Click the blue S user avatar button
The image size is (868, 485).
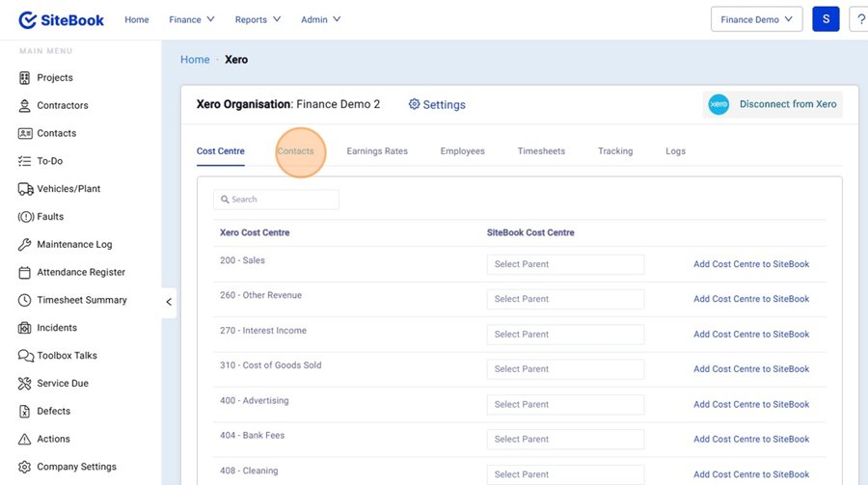[826, 19]
